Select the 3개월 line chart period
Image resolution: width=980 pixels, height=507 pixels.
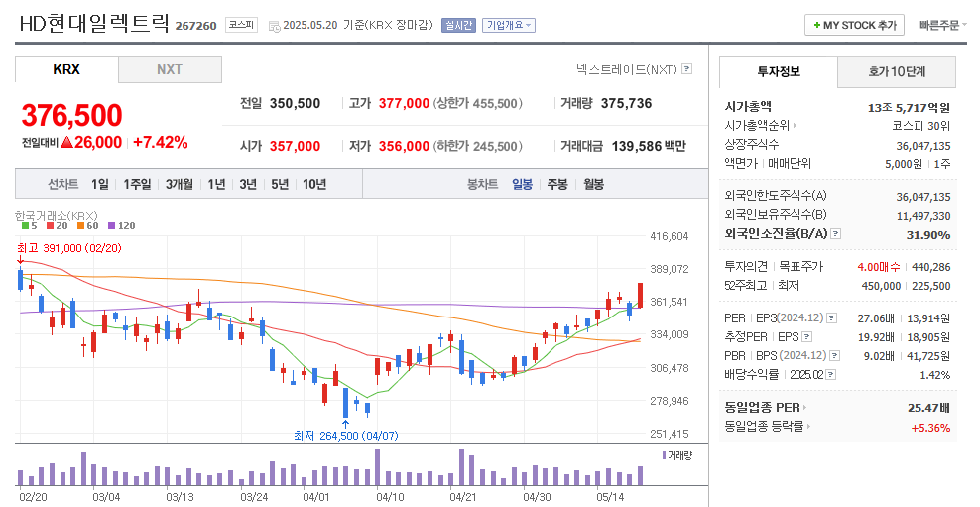tap(180, 184)
